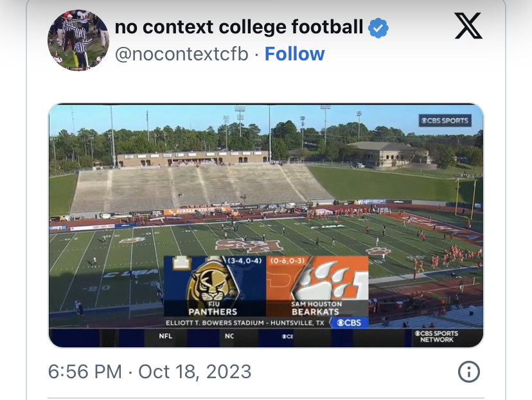Click the CBS Sports Network bug
532x400 pixels.
[436, 336]
